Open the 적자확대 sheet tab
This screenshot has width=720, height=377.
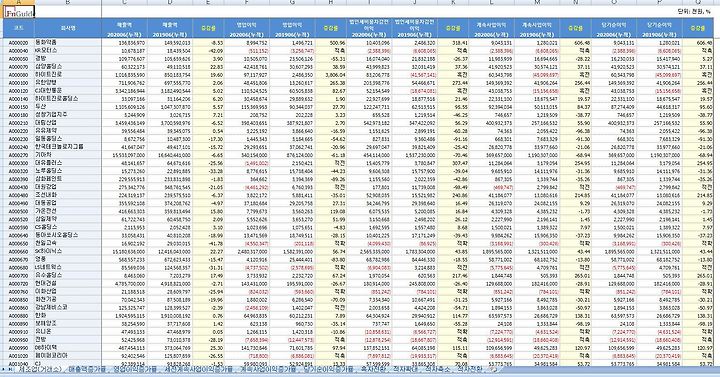coord(405,369)
